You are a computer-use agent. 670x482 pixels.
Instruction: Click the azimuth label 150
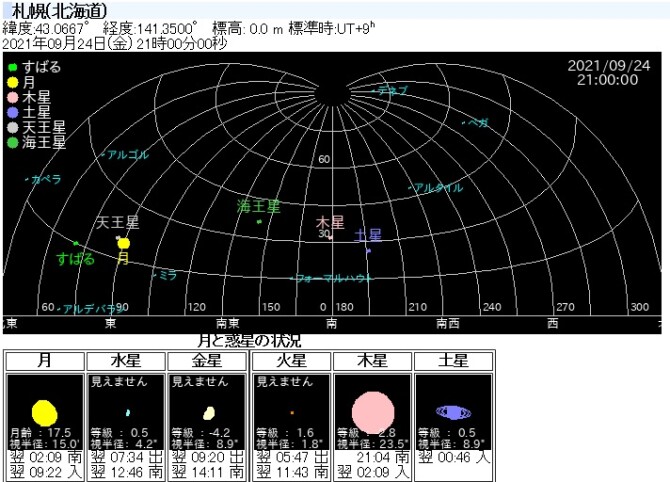[271, 307]
